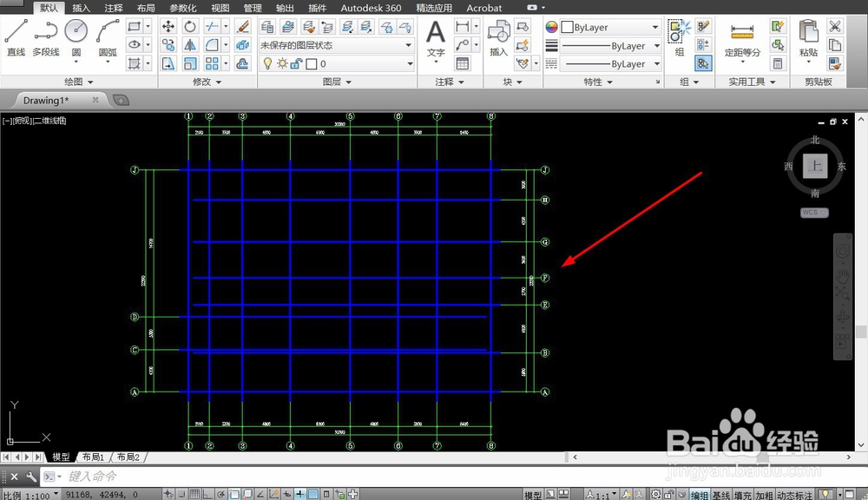Expand the 特性 panel
Image resolution: width=868 pixels, height=500 pixels.
coord(598,82)
